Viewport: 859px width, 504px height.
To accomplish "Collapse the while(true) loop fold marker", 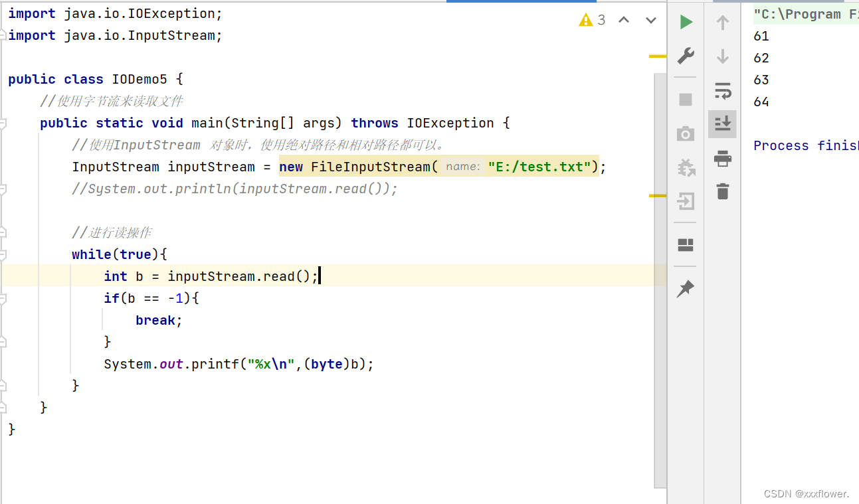I will [3, 254].
